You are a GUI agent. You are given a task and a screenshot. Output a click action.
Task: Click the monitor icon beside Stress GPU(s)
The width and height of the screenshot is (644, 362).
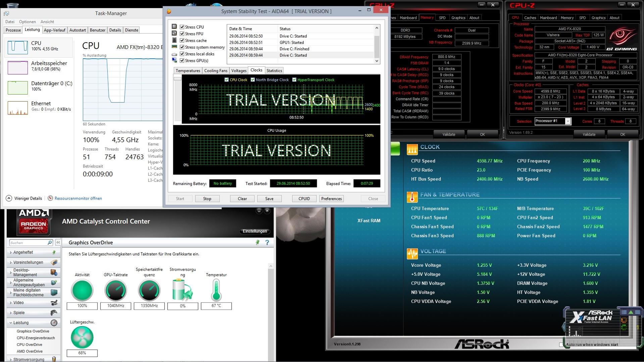coord(174,60)
